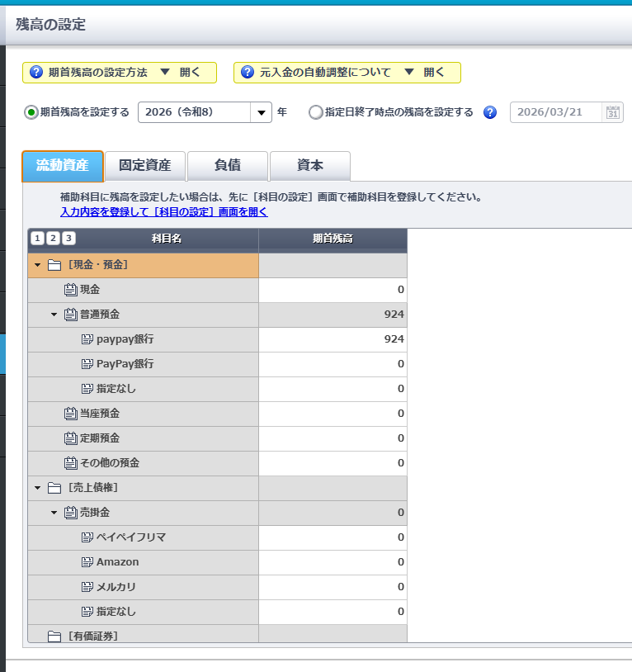632x672 pixels.
Task: Open calendar picker icon for date field
Action: click(x=612, y=113)
